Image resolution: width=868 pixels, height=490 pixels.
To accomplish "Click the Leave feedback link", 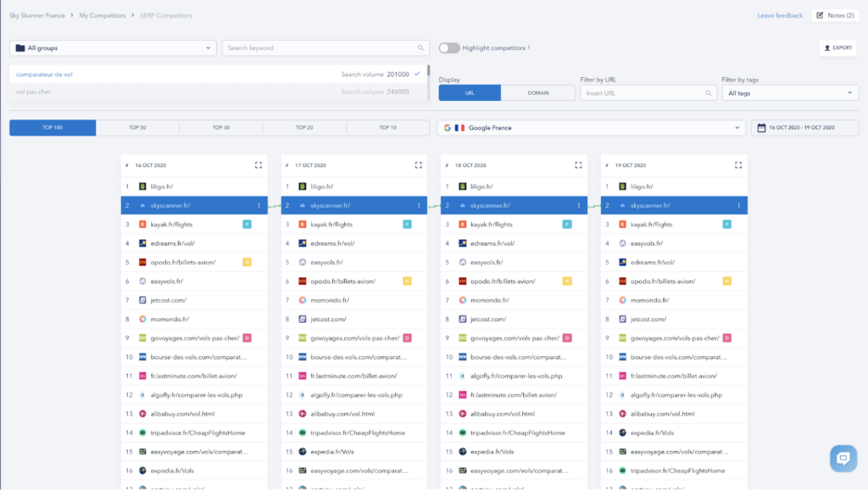I will click(x=780, y=15).
